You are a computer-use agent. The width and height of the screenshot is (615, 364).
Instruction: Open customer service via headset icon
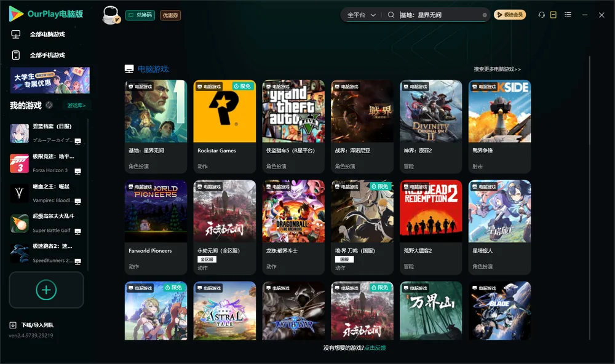(x=542, y=15)
